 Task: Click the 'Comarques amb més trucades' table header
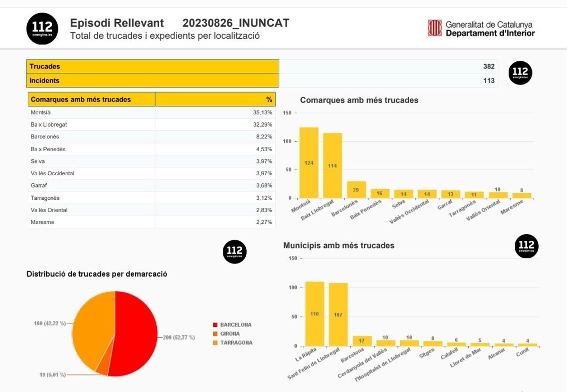coord(91,100)
